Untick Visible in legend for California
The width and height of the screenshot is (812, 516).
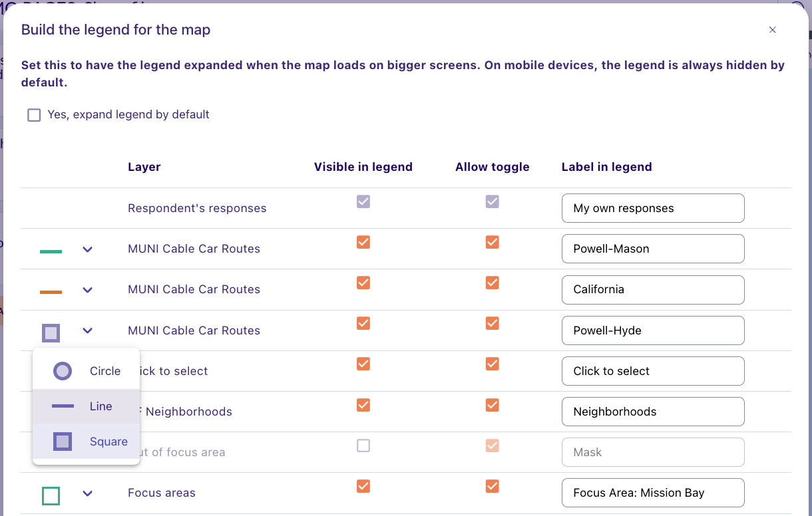[x=363, y=283]
